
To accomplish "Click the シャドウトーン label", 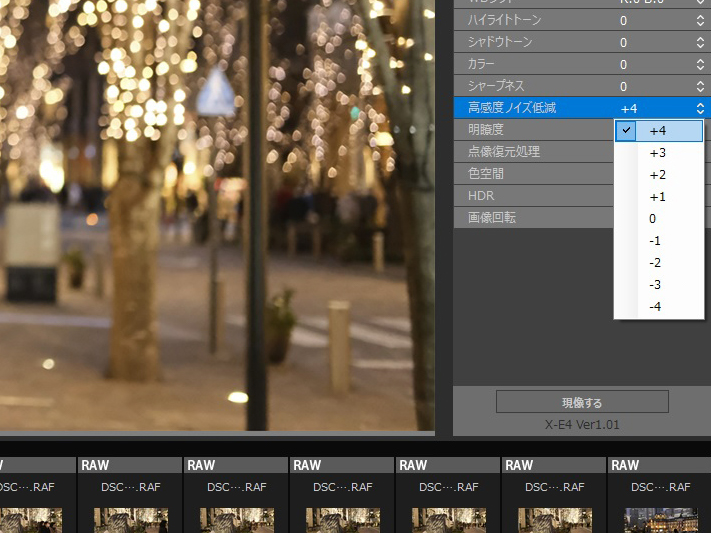I will pos(500,42).
